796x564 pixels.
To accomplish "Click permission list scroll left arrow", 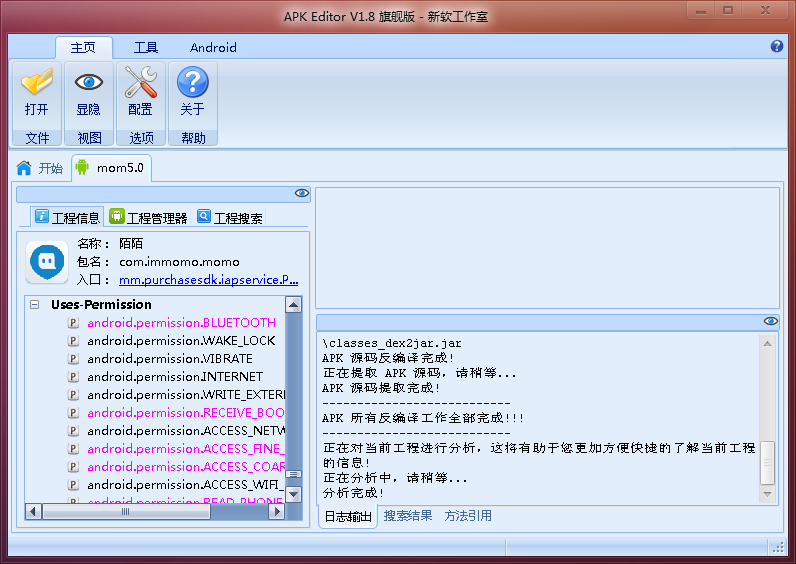I will 33,511.
